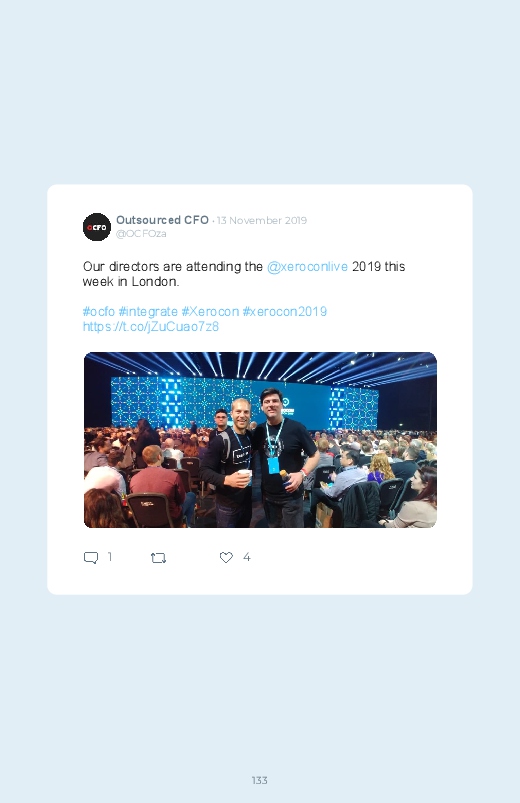Click page number 133
The image size is (520, 803).
[260, 780]
